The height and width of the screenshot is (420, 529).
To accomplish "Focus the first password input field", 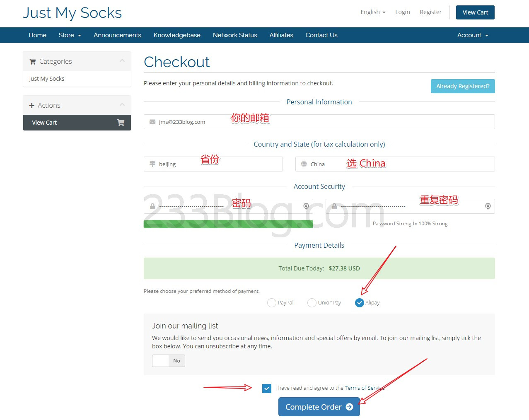I will 228,206.
